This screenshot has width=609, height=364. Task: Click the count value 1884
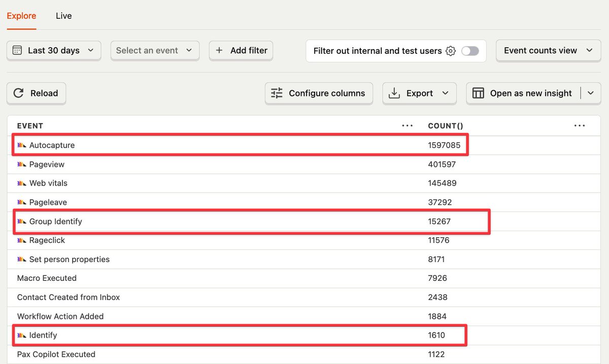tap(437, 316)
